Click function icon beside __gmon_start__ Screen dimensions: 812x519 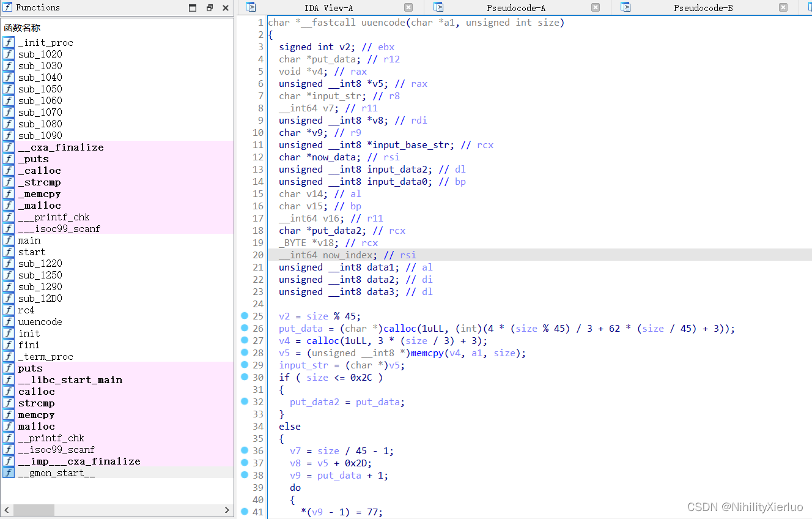[x=9, y=472]
